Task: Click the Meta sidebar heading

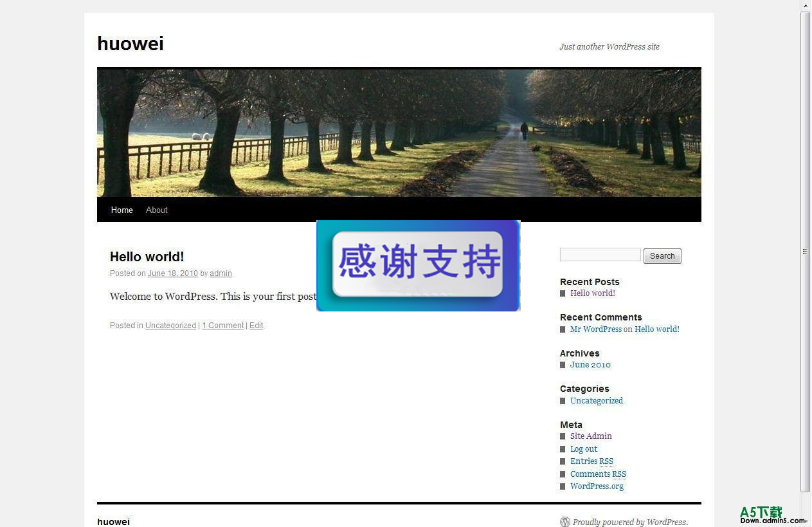Action: tap(571, 425)
